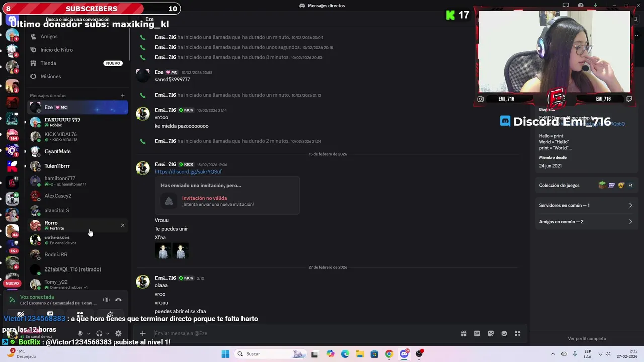Toggle headphone deafen in user panel
Image resolution: width=644 pixels, height=362 pixels.
[x=99, y=333]
